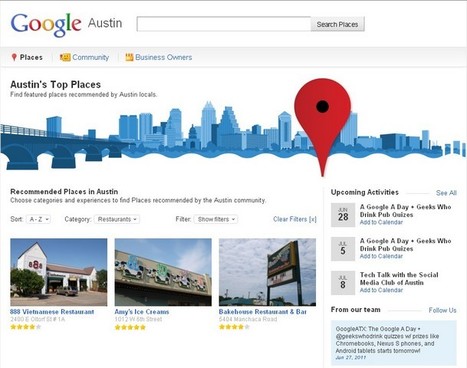Add the Jul 5 pub quiz to calendar
The width and height of the screenshot is (467, 368).
tap(381, 256)
